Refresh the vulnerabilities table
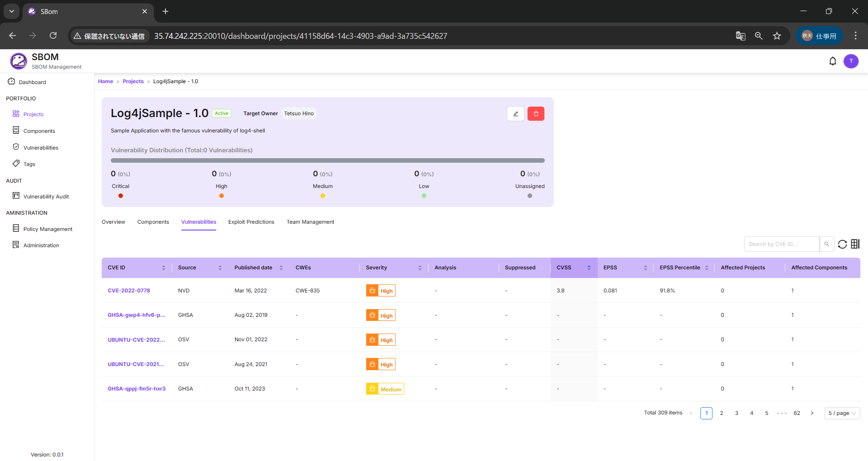This screenshot has height=461, width=868. 842,244
